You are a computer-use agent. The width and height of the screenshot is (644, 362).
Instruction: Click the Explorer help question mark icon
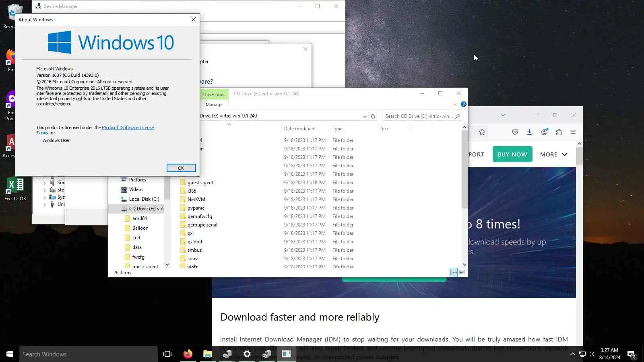(464, 104)
